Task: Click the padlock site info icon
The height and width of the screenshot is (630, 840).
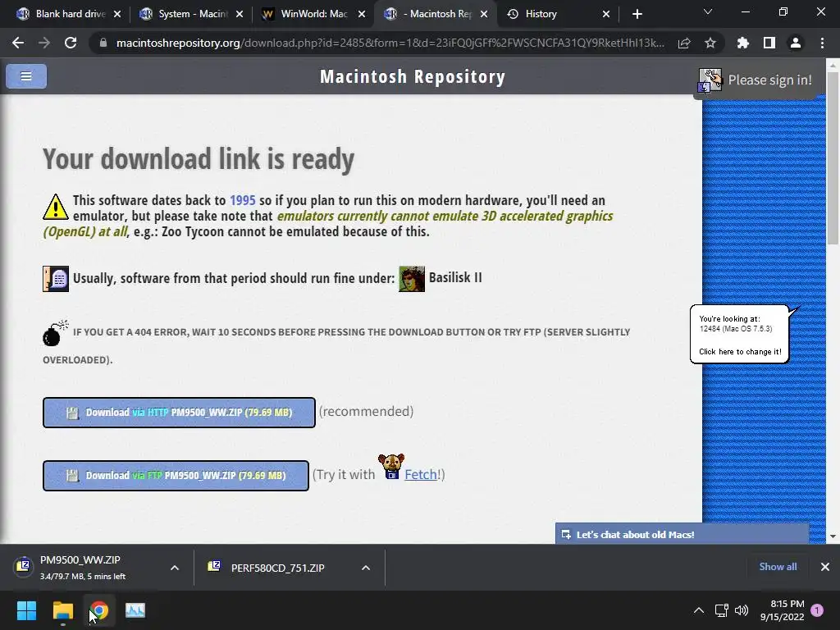Action: point(103,43)
